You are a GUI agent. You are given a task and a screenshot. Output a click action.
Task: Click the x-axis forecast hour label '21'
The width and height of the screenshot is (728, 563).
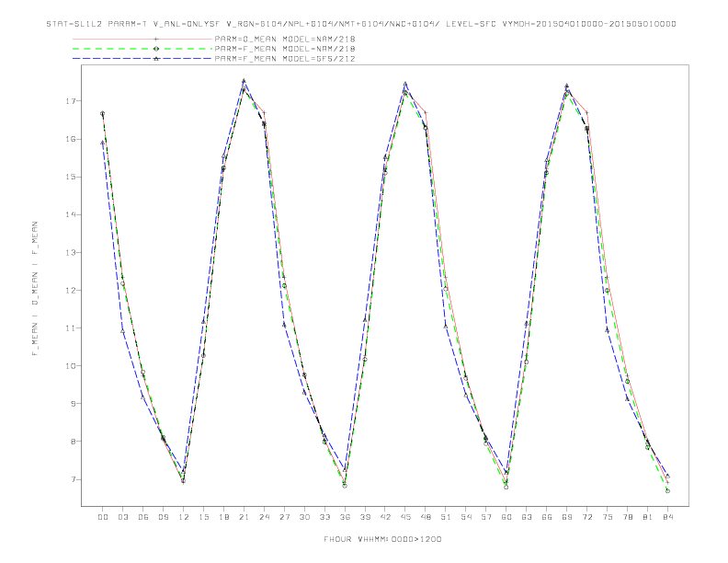[244, 517]
